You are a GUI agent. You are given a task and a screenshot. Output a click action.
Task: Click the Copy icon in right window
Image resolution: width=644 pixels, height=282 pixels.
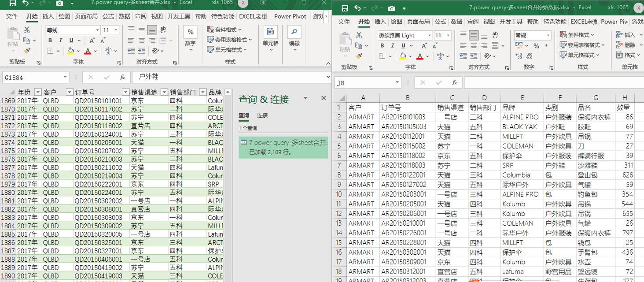pos(359,46)
